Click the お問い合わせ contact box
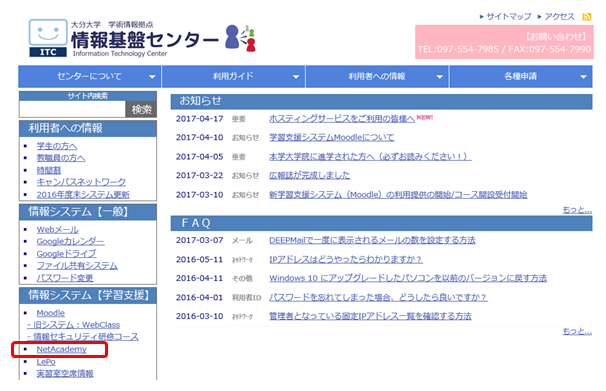606x391 pixels. click(x=504, y=42)
